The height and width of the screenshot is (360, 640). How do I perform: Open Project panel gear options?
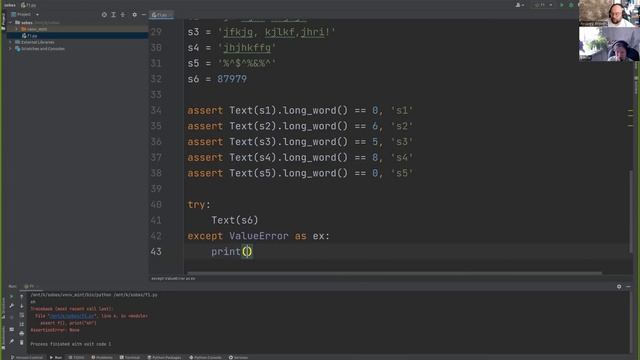click(135, 15)
